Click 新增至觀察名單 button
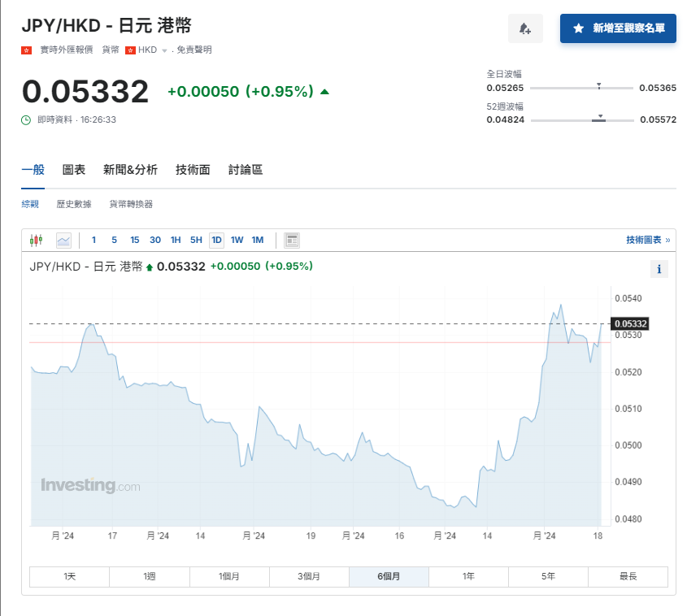This screenshot has width=687, height=616. 618,28
